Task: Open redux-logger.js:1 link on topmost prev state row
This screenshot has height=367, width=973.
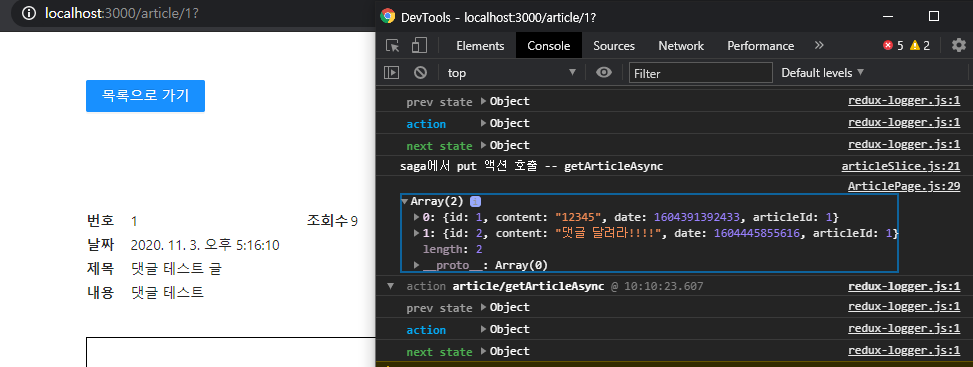Action: click(x=904, y=101)
